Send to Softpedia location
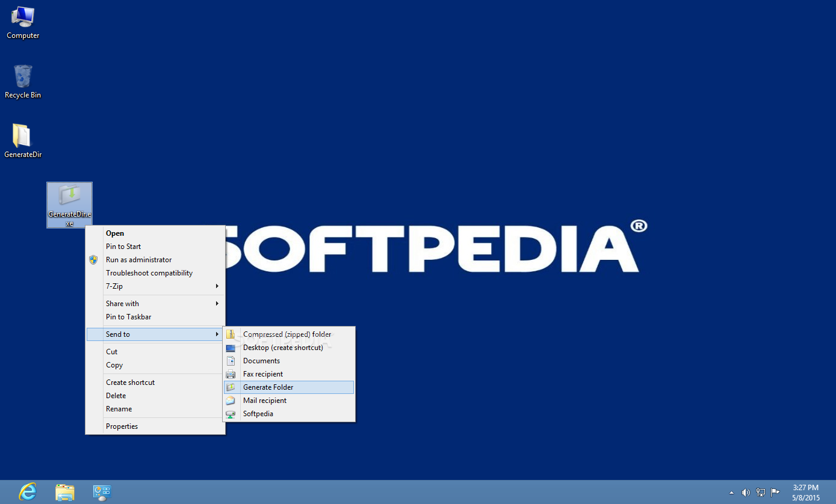The image size is (836, 504). 289,414
